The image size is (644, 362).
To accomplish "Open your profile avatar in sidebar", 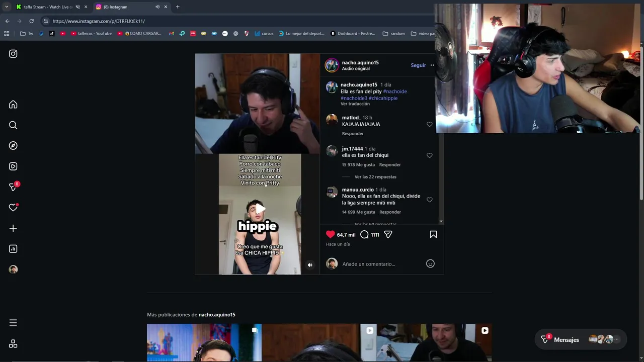I will 13,269.
